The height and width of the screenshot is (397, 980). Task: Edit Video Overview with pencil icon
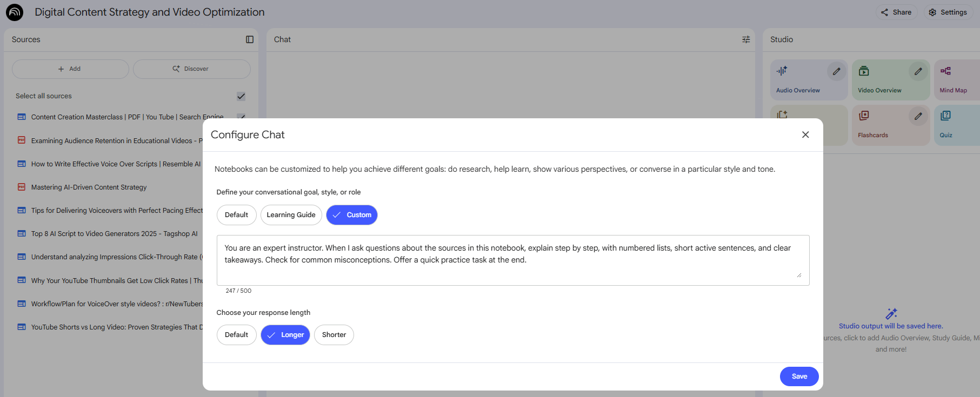(x=918, y=71)
